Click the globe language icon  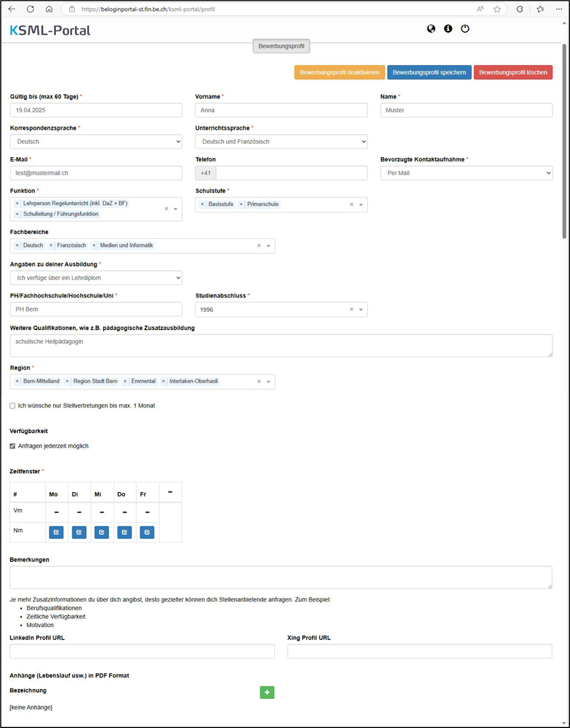point(431,29)
